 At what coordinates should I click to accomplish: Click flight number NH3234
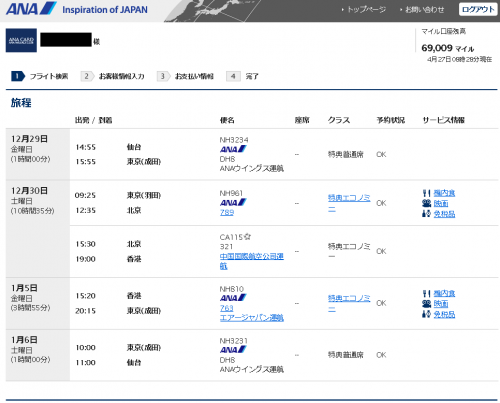click(234, 140)
